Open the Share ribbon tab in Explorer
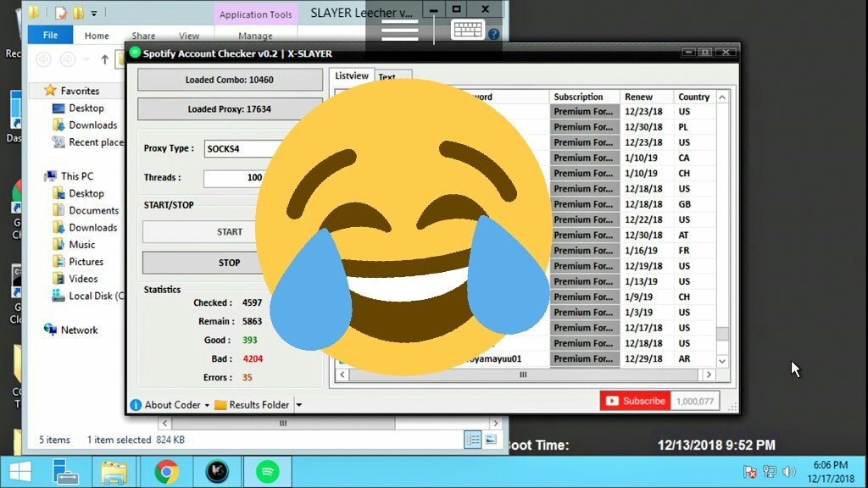The height and width of the screenshot is (488, 868). click(143, 36)
